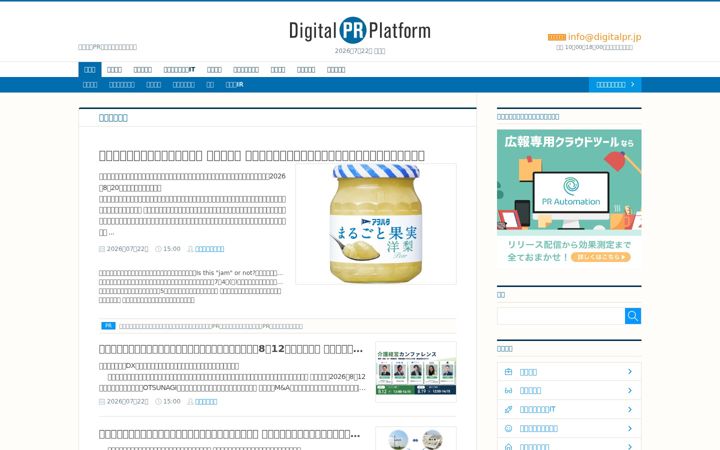Click the calendar icon under the conference article
The width and height of the screenshot is (720, 450).
(102, 402)
